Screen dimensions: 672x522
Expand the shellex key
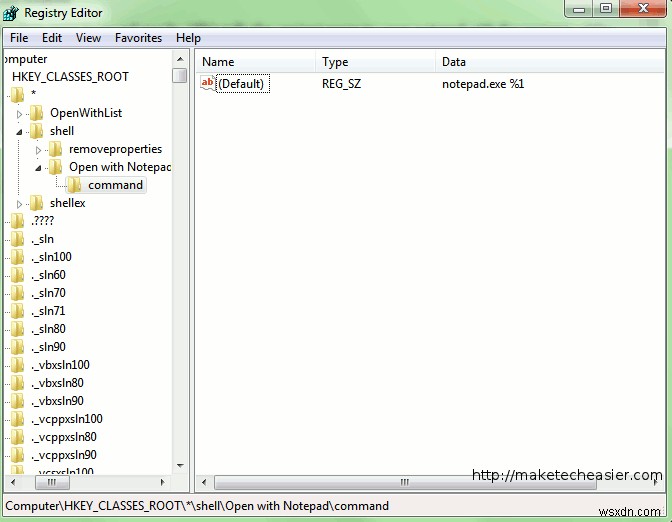click(19, 204)
